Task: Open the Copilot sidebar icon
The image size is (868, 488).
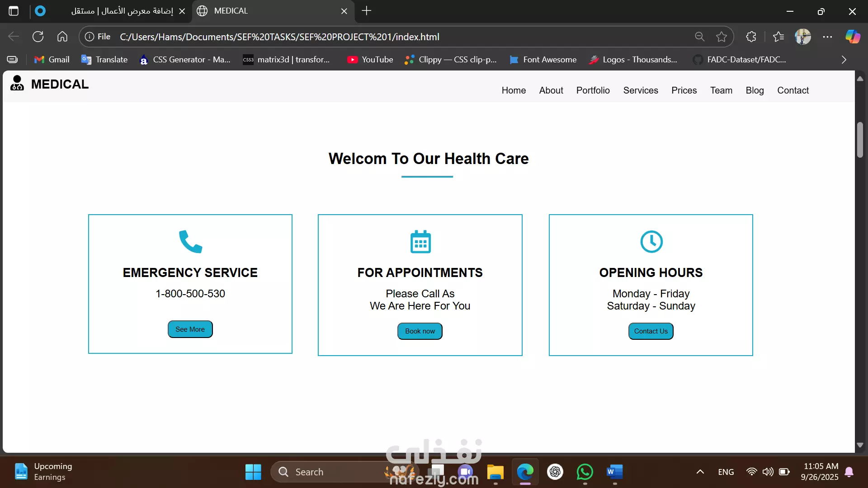Action: (853, 37)
